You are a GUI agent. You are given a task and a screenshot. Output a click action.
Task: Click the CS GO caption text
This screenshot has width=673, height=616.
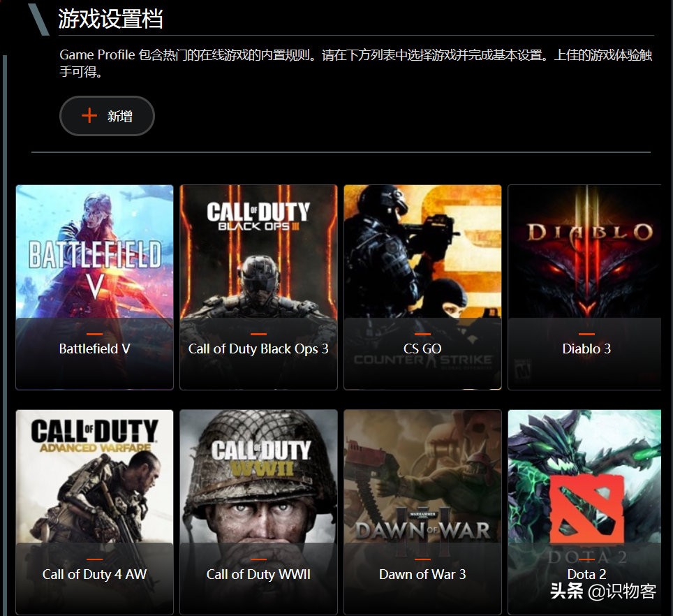point(422,349)
